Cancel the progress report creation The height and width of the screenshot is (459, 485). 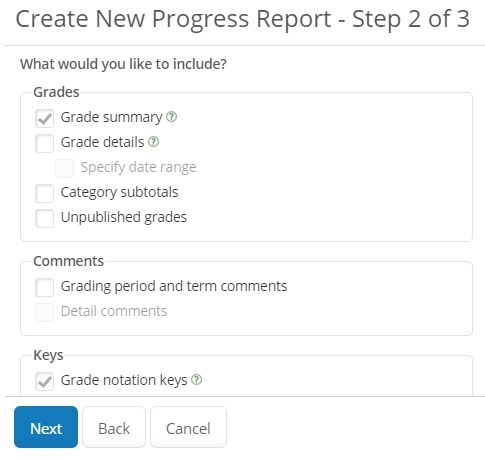click(188, 427)
